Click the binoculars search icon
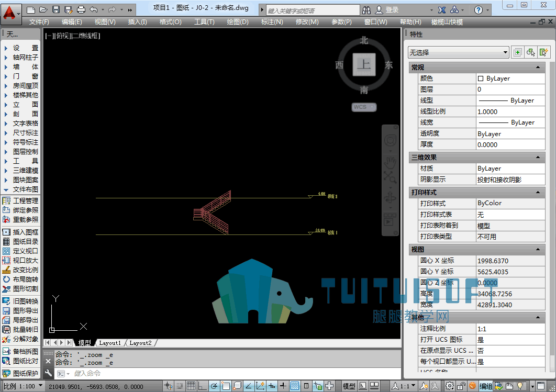Image resolution: width=556 pixels, height=392 pixels. pos(366,10)
